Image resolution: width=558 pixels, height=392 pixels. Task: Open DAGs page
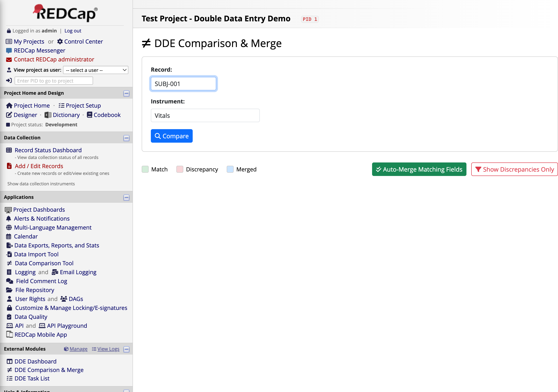click(x=76, y=299)
